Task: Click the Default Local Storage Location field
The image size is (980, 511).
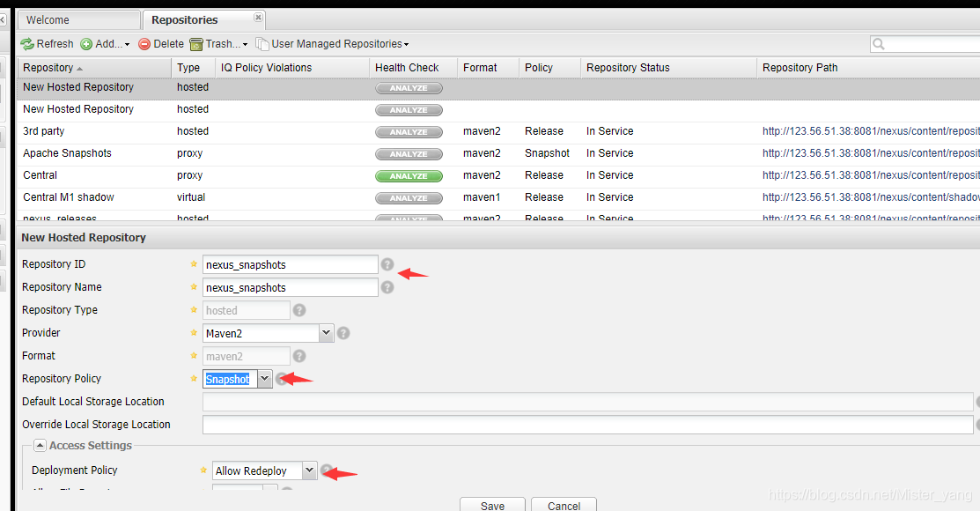Action: (587, 402)
